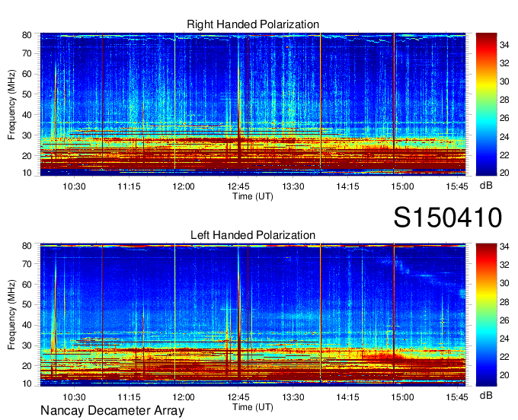Click the '60' frequency tick of Right Handed plot
Screen dimensions: 518x420
click(27, 74)
